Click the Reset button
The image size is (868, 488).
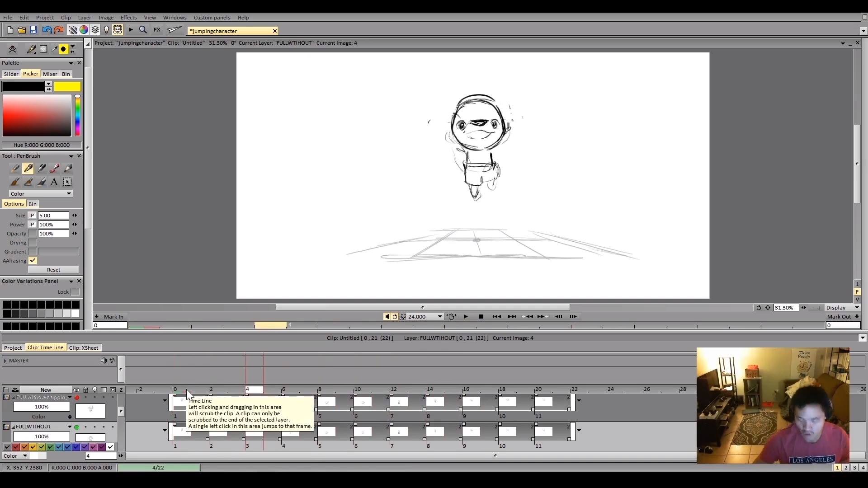pyautogui.click(x=53, y=270)
